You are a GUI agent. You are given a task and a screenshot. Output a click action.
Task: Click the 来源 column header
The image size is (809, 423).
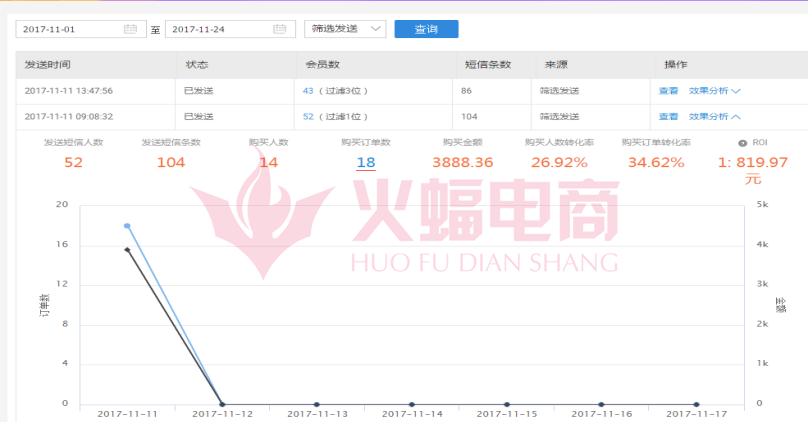pos(556,64)
